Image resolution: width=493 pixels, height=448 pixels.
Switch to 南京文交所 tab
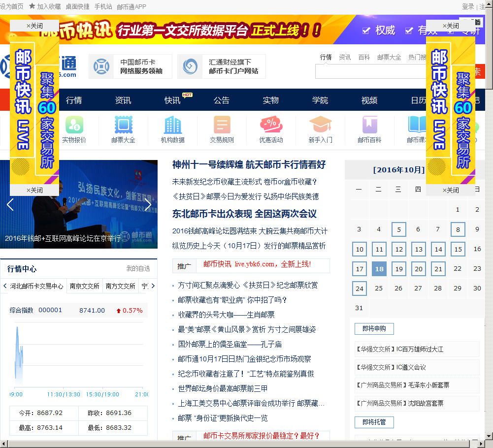[84, 286]
